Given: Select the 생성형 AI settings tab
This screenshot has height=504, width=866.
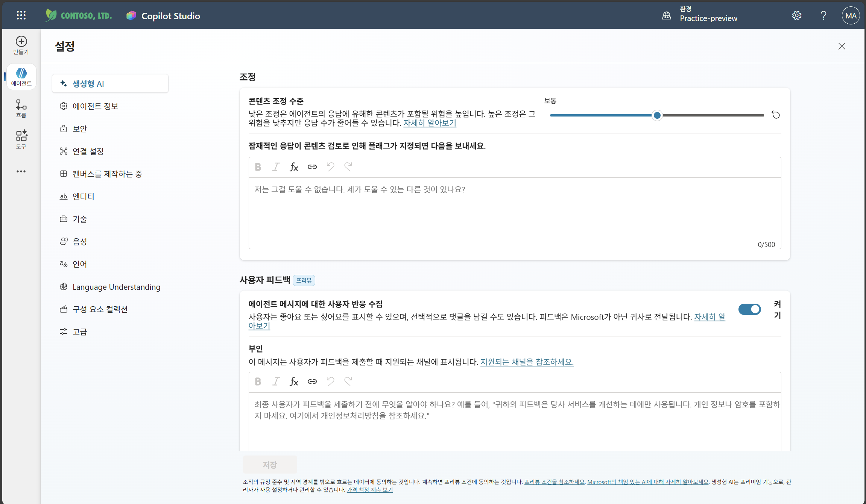Looking at the screenshot, I should pos(110,83).
